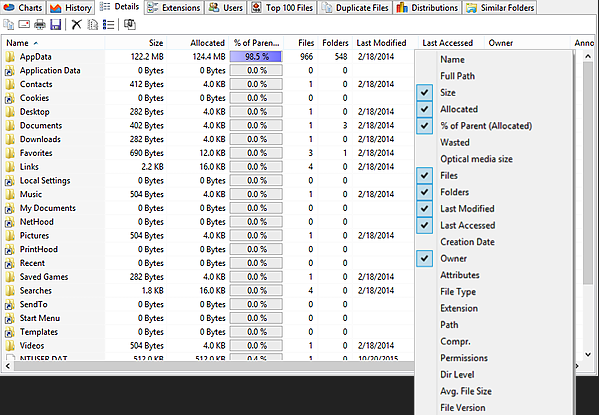Image resolution: width=599 pixels, height=415 pixels.
Task: Click the copy icon in the toolbar
Action: 8,25
